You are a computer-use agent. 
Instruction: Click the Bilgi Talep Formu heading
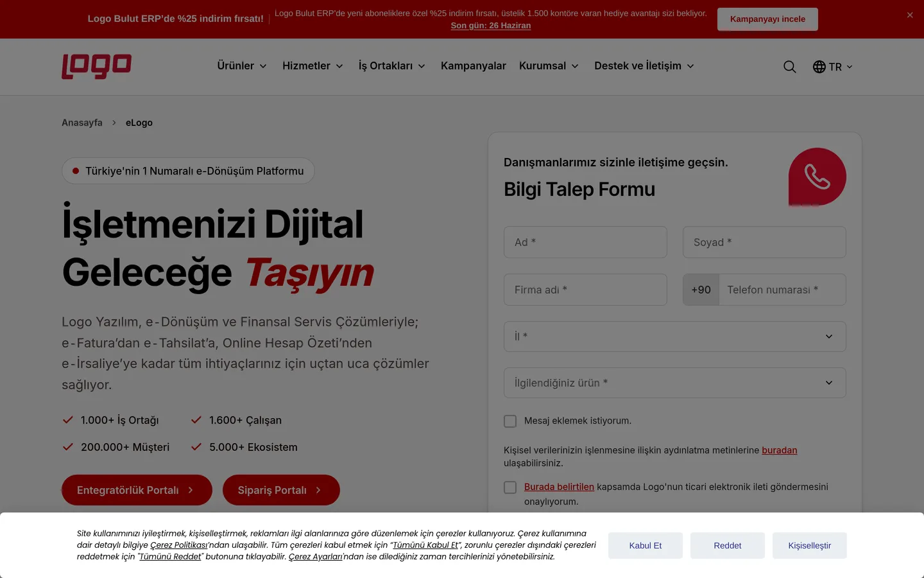[x=579, y=189]
